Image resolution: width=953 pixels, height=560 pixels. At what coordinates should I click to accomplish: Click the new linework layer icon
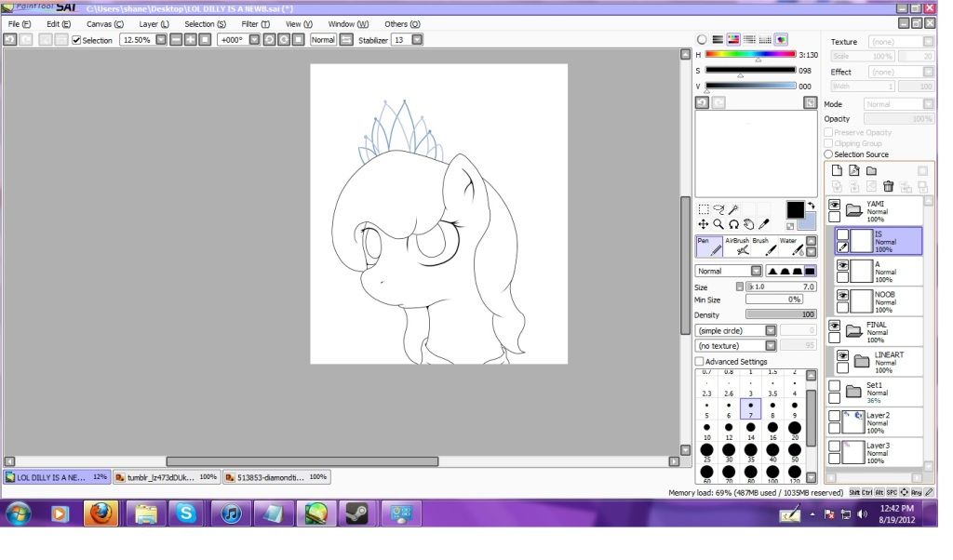(x=854, y=170)
